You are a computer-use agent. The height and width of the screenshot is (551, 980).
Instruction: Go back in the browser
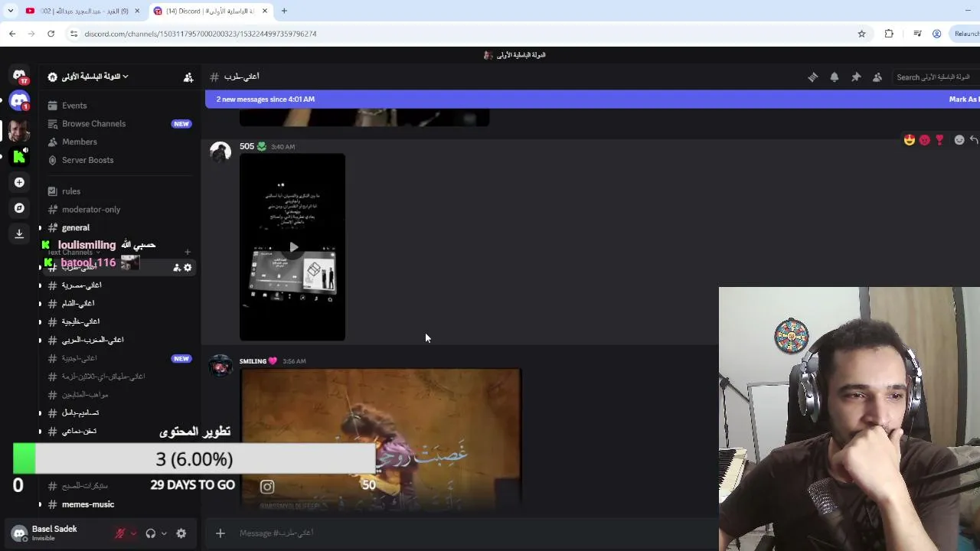pos(12,34)
